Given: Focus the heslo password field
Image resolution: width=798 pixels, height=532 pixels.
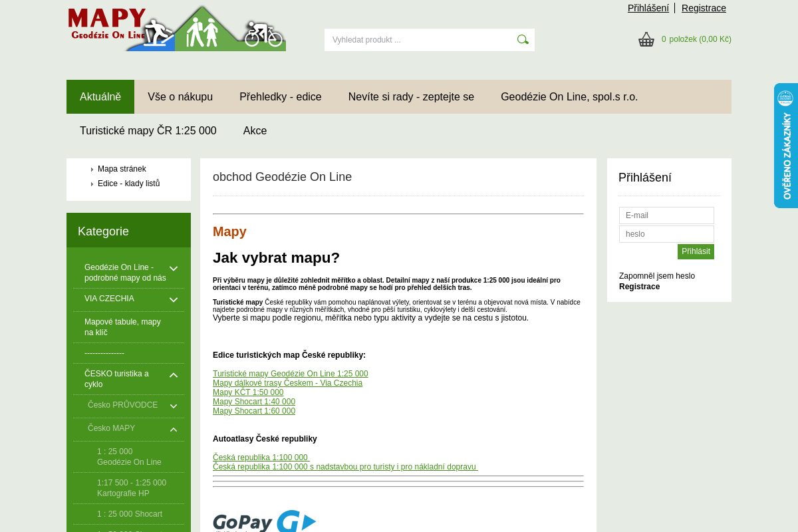Looking at the screenshot, I should pyautogui.click(x=666, y=234).
